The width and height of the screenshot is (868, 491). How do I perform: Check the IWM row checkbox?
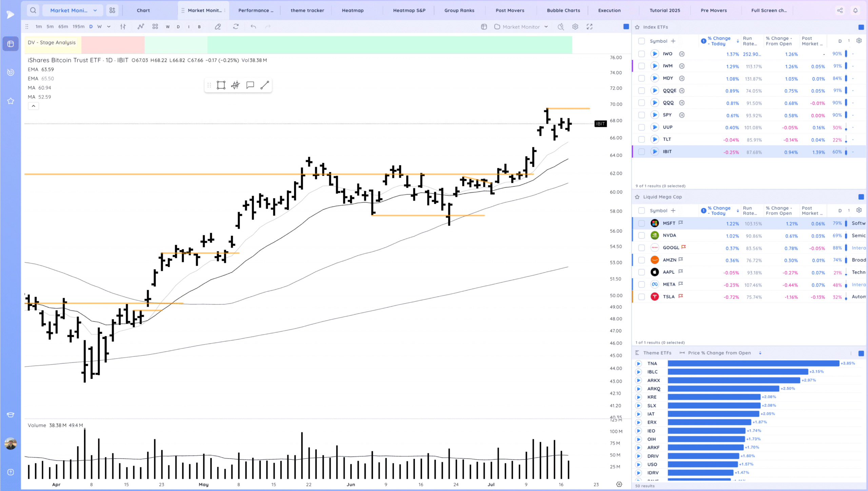point(641,66)
